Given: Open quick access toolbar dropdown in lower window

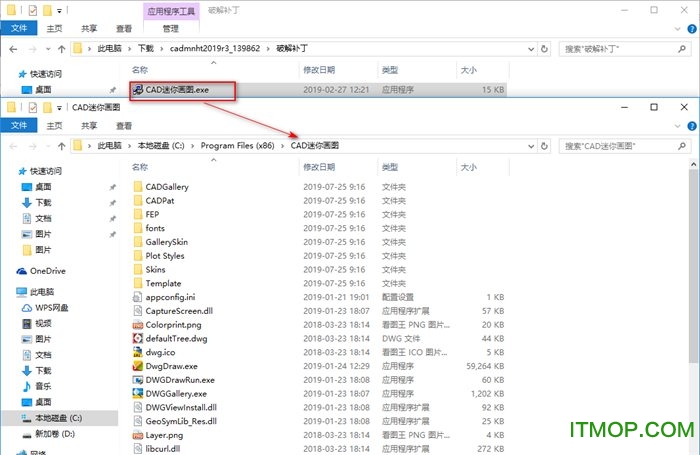Looking at the screenshot, I should [59, 108].
